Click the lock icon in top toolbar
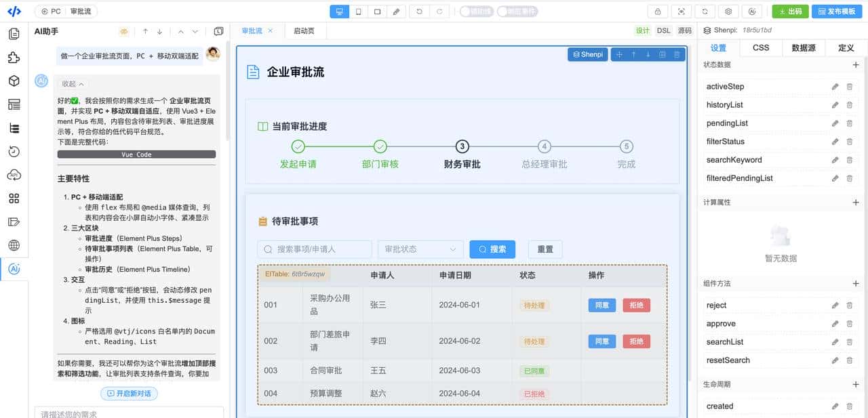 (x=657, y=12)
